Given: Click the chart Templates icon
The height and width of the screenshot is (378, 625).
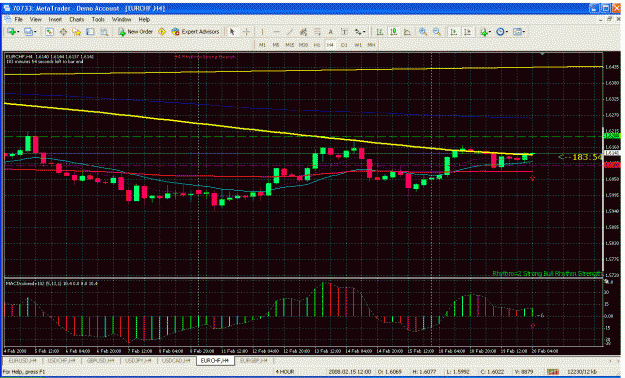Looking at the screenshot, I should [x=517, y=32].
